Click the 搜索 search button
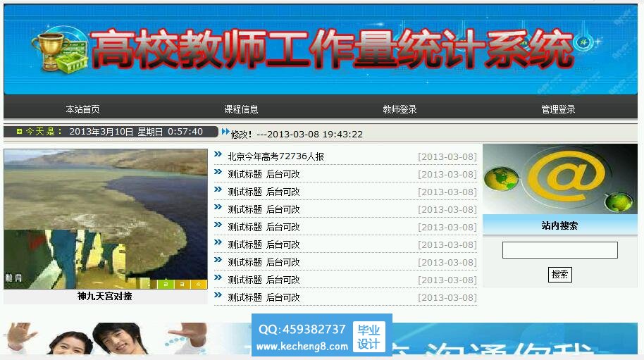644x360 pixels. click(x=560, y=274)
